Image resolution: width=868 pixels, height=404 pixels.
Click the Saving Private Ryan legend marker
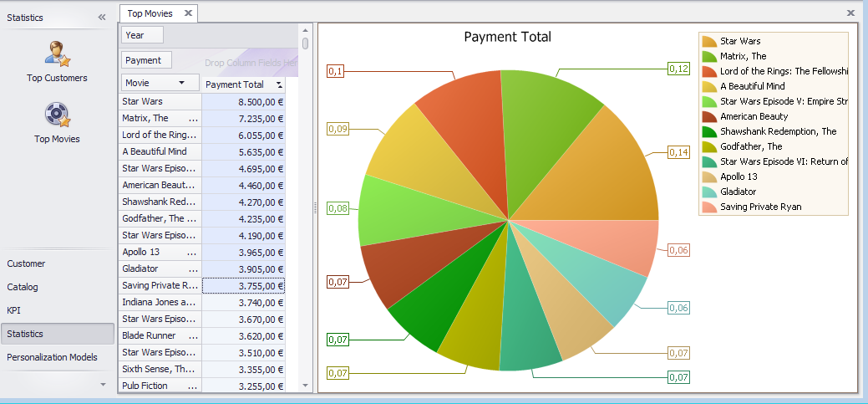click(x=709, y=207)
